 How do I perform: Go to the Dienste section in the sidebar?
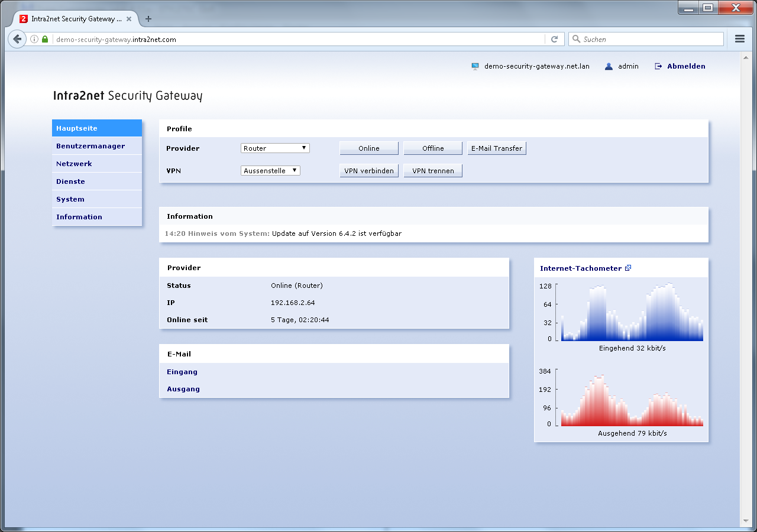click(x=70, y=181)
